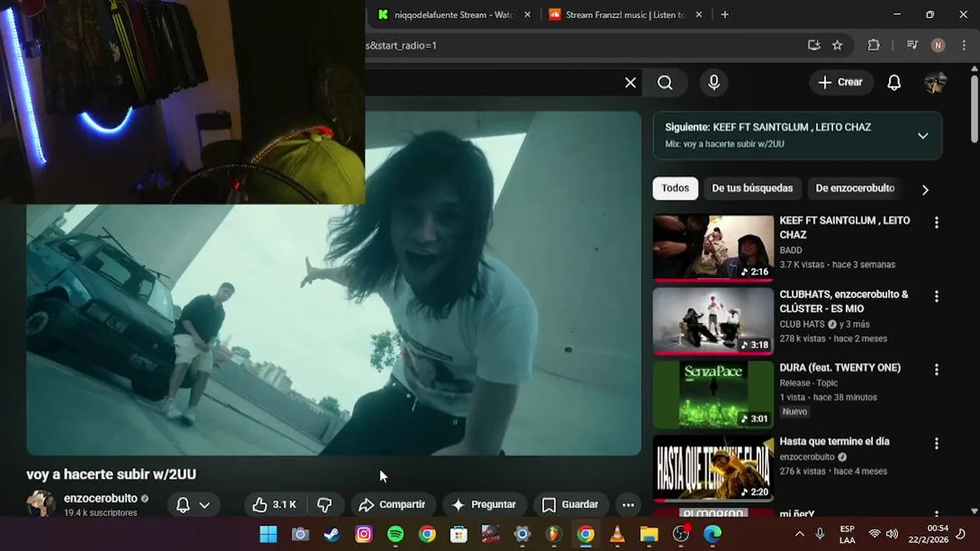Clear the YouTube search box with X
The width and height of the screenshot is (980, 551).
coord(630,83)
